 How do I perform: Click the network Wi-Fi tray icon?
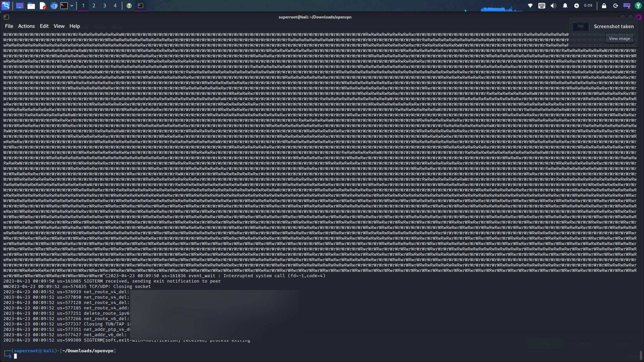530,6
